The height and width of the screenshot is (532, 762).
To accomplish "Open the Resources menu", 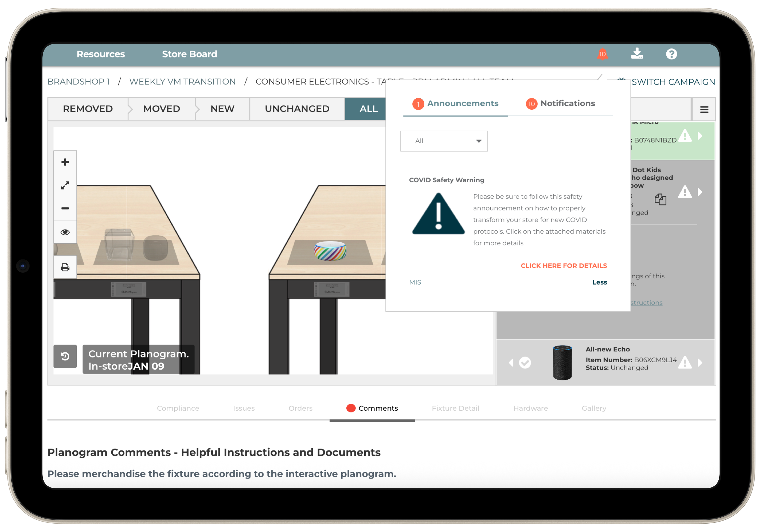I will [101, 54].
